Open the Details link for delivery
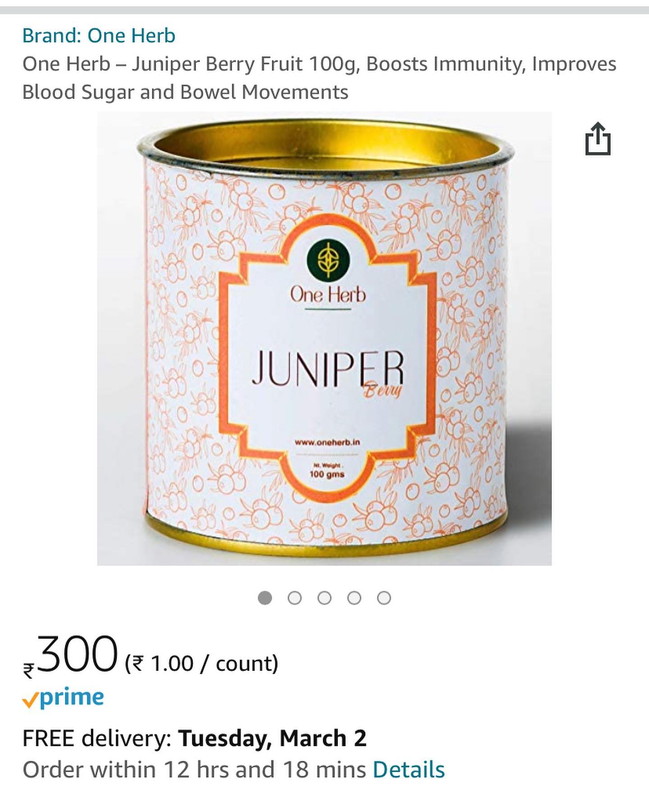Image resolution: width=649 pixels, height=812 pixels. pyautogui.click(x=408, y=770)
